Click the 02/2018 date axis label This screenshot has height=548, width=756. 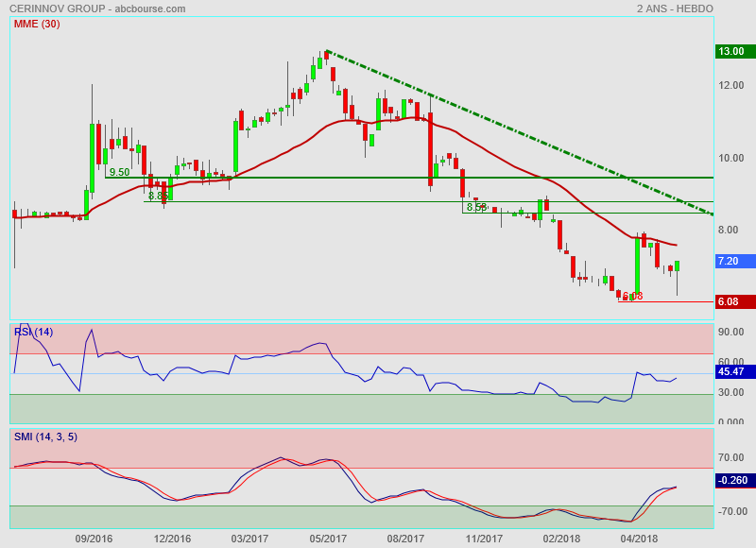tap(561, 539)
